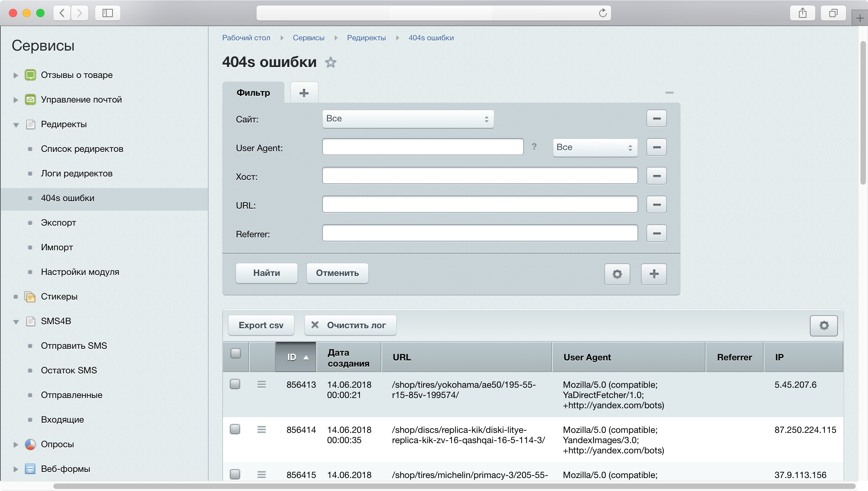This screenshot has width=868, height=491.
Task: Click the plus tab beside Фильтр
Action: pyautogui.click(x=304, y=93)
